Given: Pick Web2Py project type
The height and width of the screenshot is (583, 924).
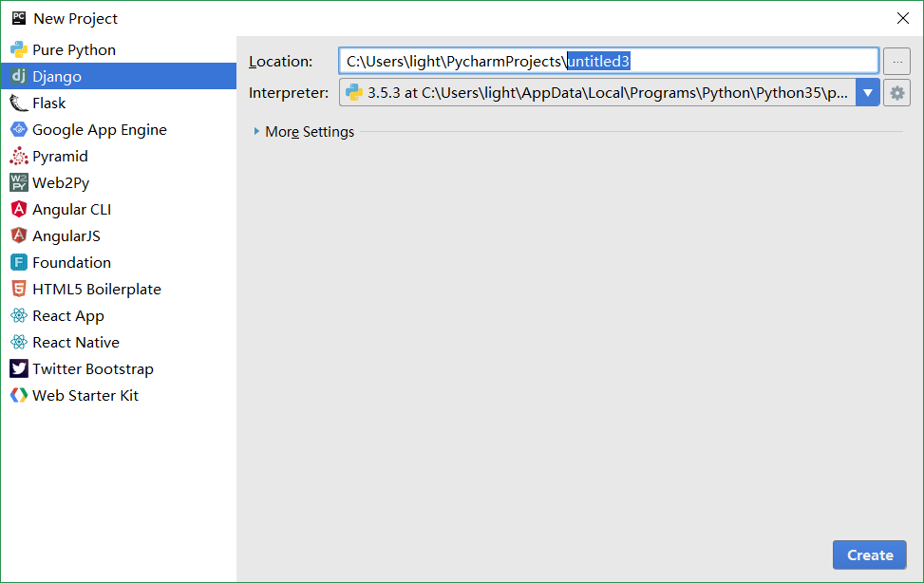Looking at the screenshot, I should (61, 182).
